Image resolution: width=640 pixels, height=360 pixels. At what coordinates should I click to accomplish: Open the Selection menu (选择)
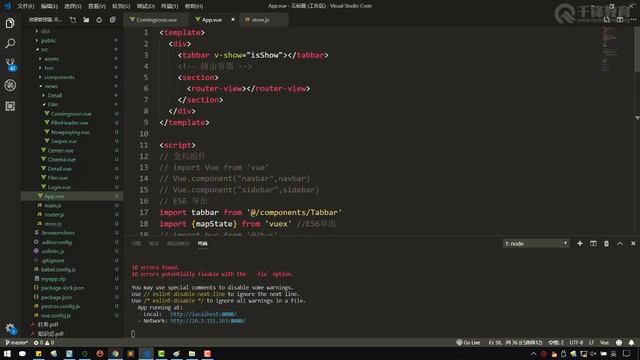tap(73, 6)
